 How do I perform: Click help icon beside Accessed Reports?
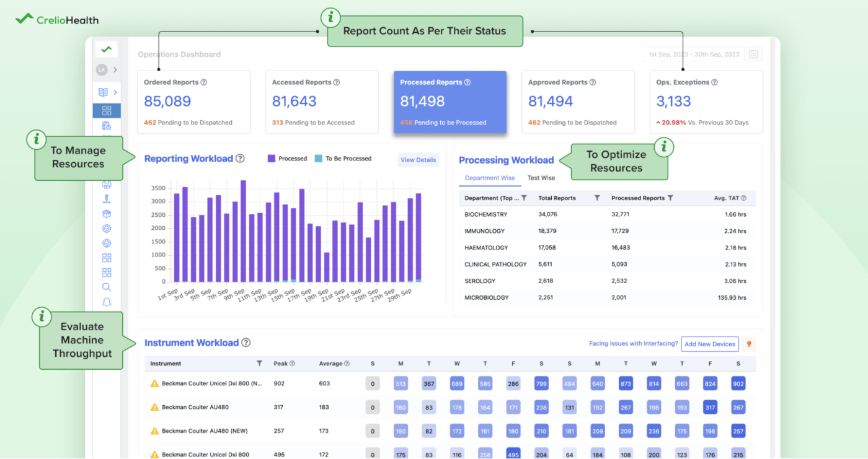click(x=337, y=82)
